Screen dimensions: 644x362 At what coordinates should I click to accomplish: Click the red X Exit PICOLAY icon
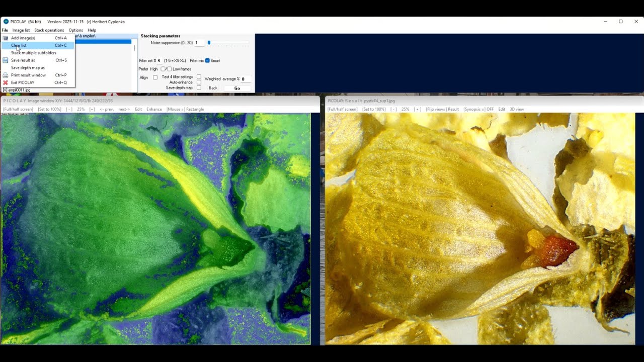click(5, 82)
